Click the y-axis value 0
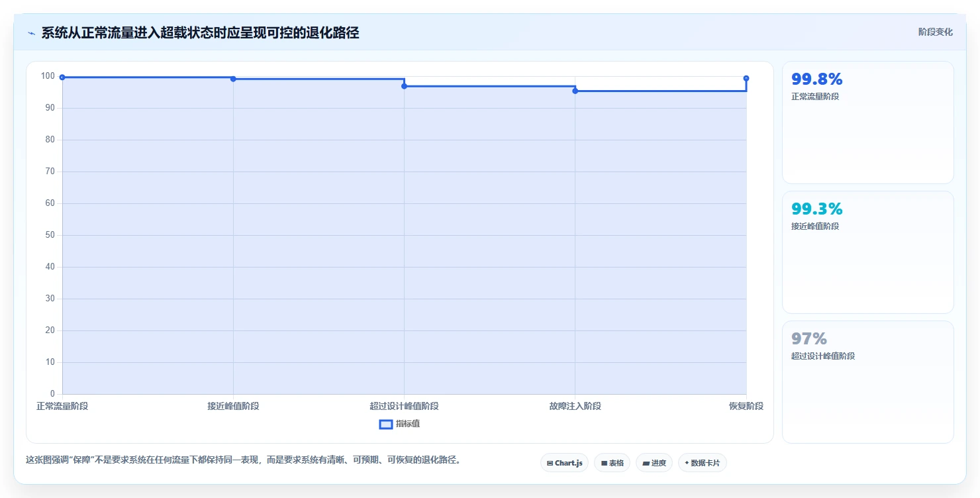The width and height of the screenshot is (980, 498). point(52,394)
